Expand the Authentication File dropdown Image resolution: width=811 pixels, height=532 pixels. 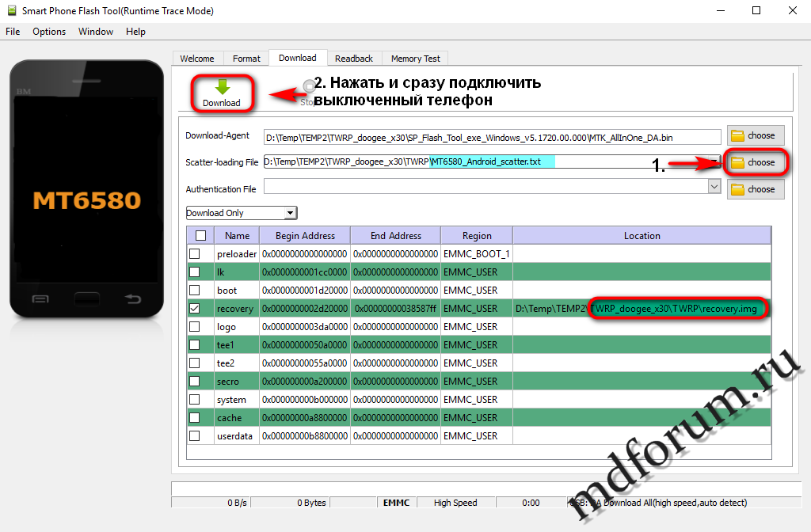tap(714, 187)
